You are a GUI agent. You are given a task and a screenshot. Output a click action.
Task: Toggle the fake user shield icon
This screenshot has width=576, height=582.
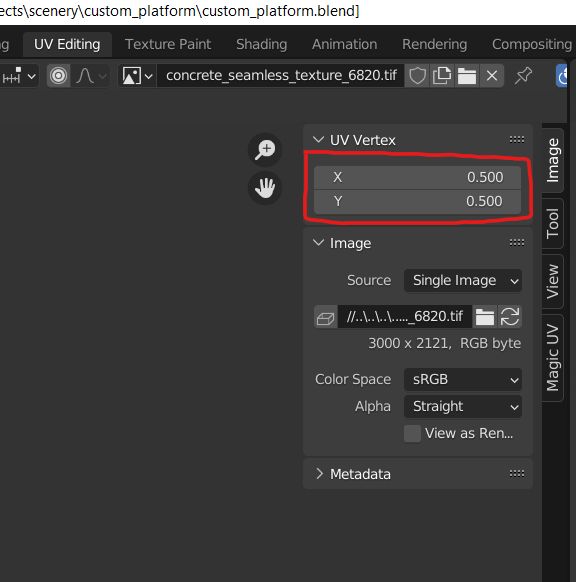coord(417,76)
